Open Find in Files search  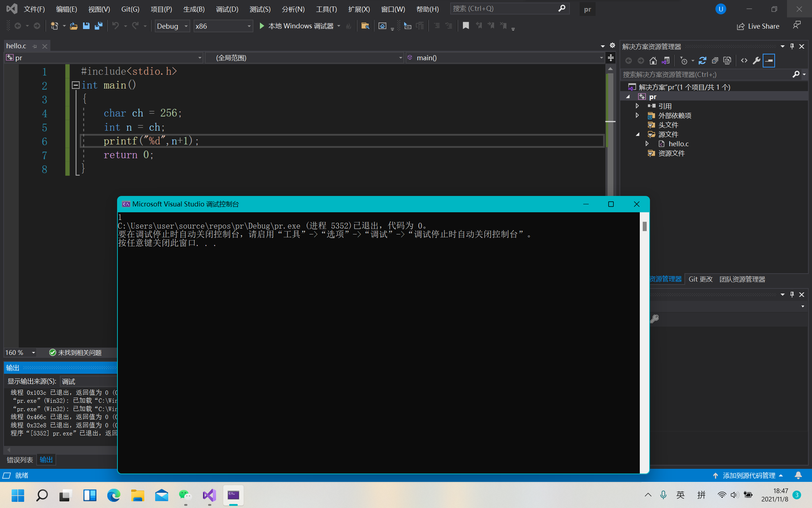[365, 26]
